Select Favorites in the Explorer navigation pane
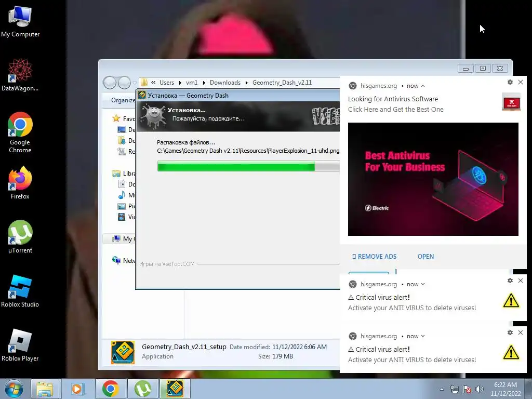This screenshot has width=532, height=399. (124, 118)
